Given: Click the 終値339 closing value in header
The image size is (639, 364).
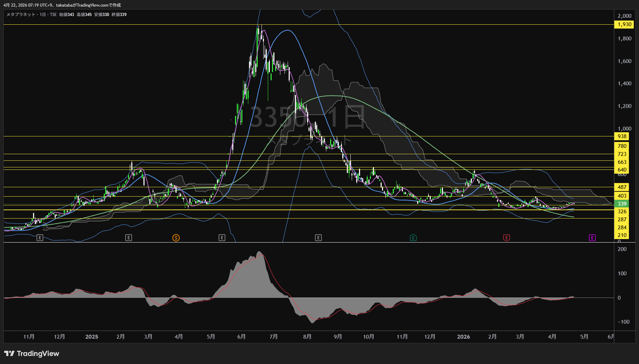Looking at the screenshot, I should click(x=119, y=15).
